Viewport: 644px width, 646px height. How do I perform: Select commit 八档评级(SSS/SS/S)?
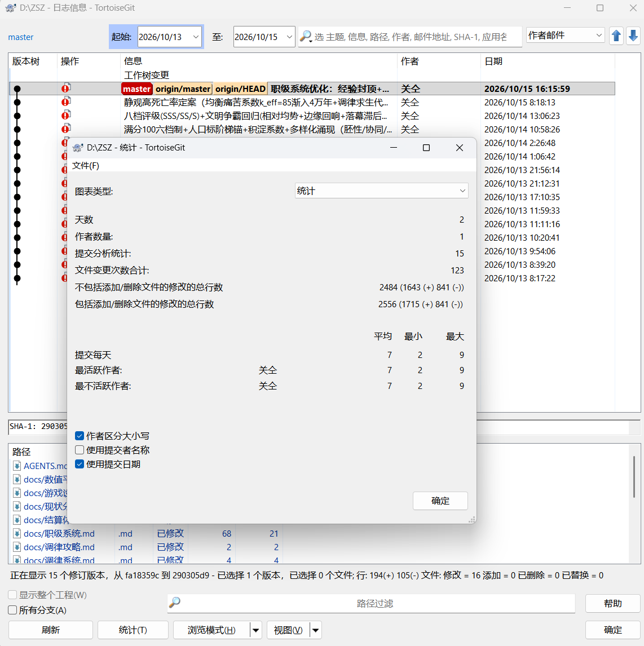(312, 116)
